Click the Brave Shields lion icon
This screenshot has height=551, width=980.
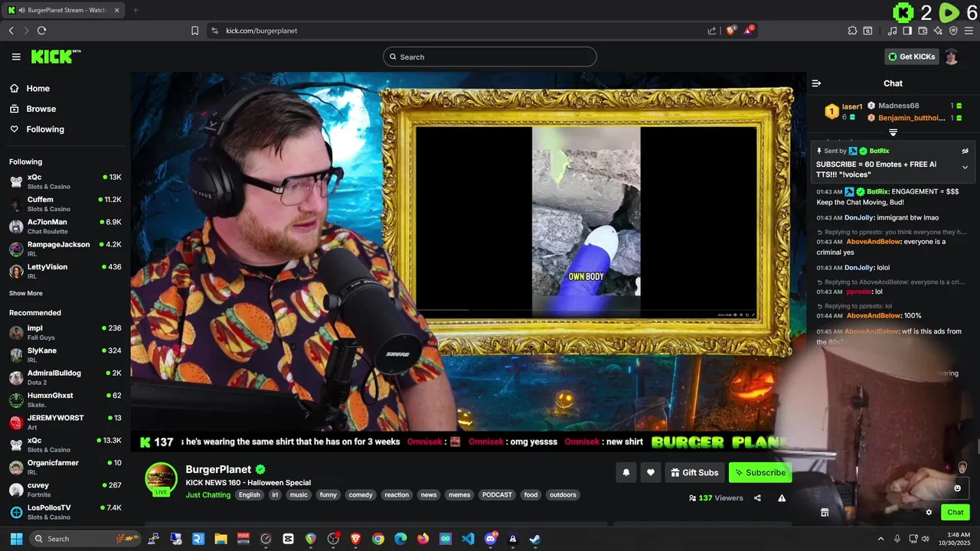[x=731, y=31]
